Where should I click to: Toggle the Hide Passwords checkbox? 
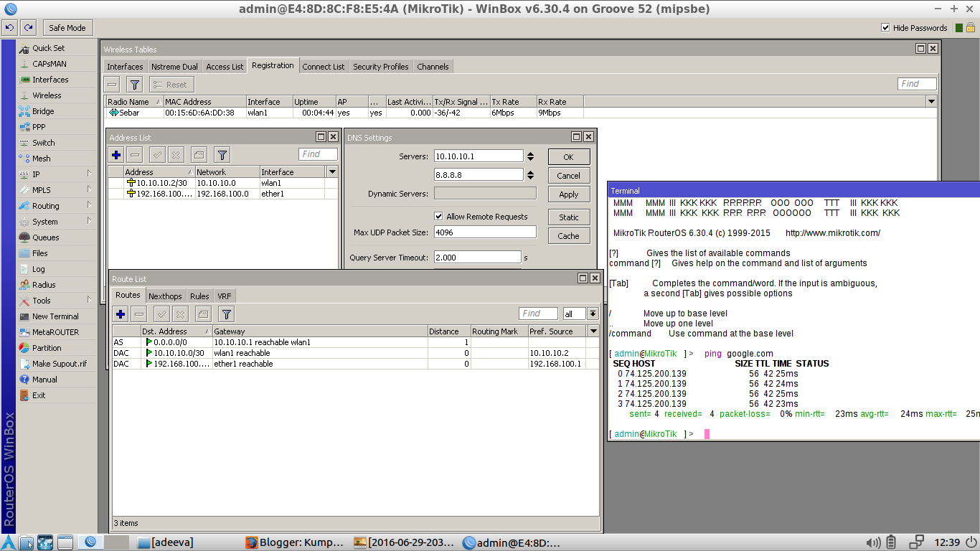[x=886, y=28]
